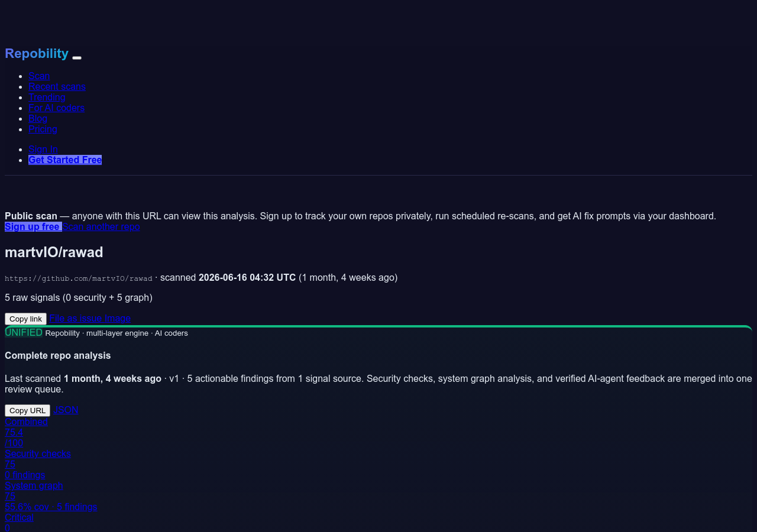Click the Copy URL button
757x532 pixels.
(27, 410)
